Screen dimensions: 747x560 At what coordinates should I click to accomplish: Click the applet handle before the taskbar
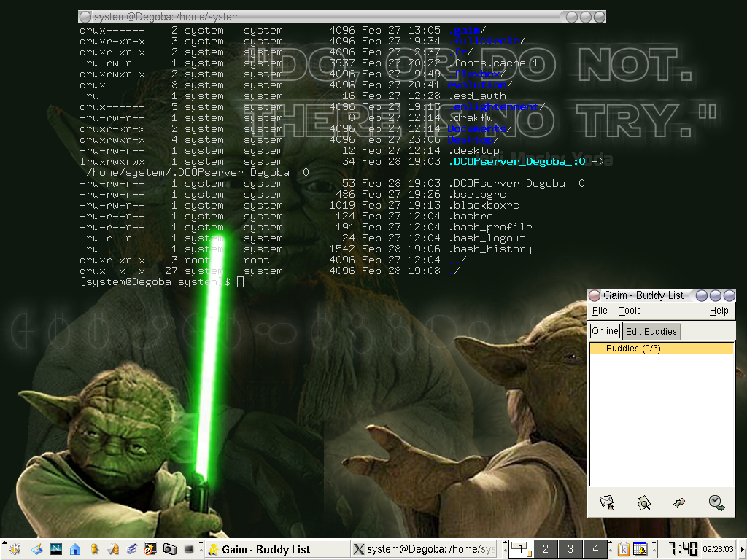(201, 549)
